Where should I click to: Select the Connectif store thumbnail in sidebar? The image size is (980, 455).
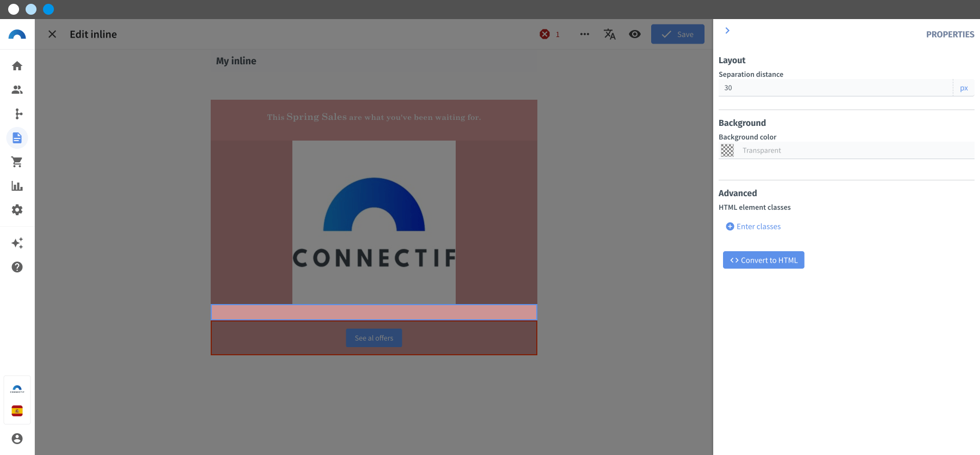coord(17,389)
